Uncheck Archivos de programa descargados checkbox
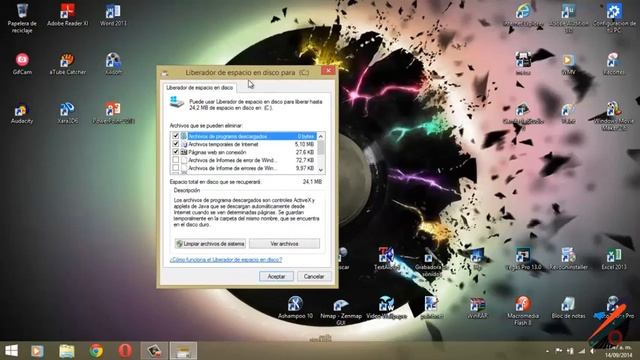The image size is (640, 360). 176,136
